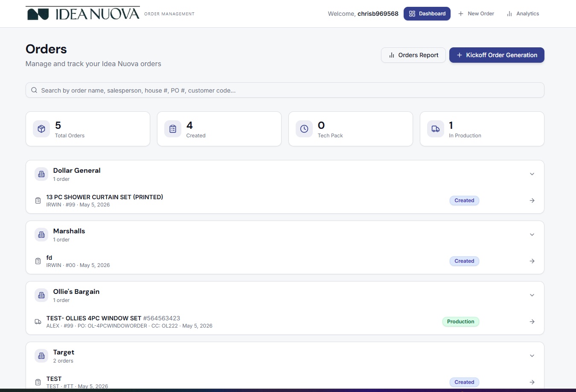Click the Dollar General group title
The image size is (576, 392).
[x=77, y=171]
